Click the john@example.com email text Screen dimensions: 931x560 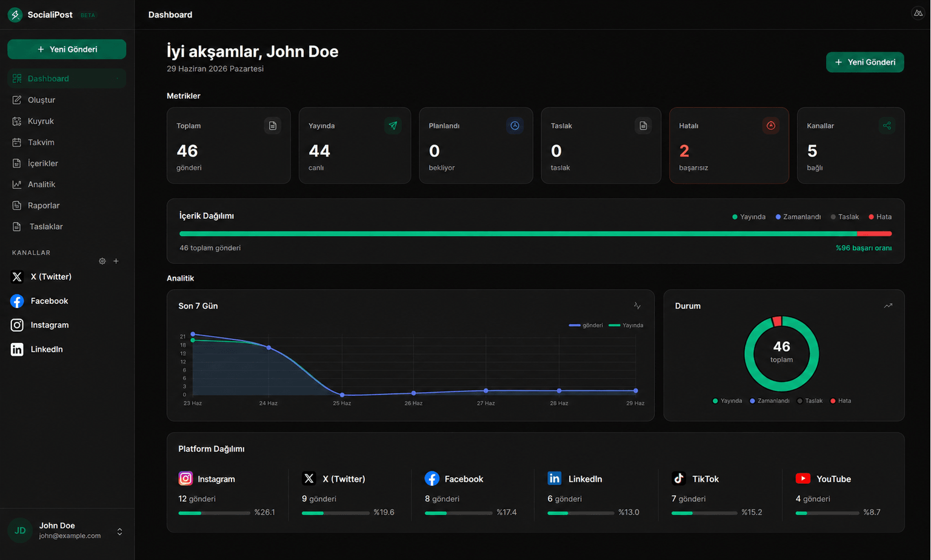pyautogui.click(x=70, y=536)
